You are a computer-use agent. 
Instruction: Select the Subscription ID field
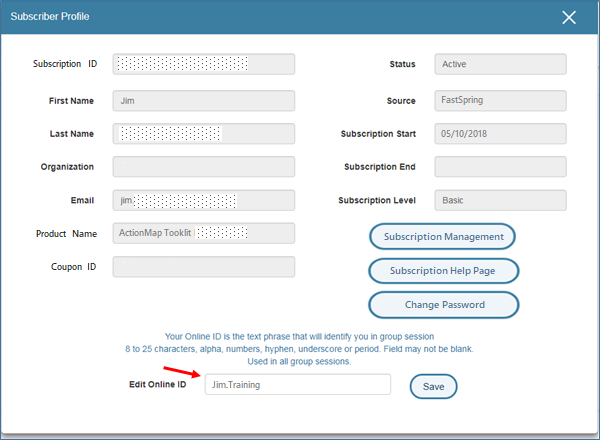(204, 64)
